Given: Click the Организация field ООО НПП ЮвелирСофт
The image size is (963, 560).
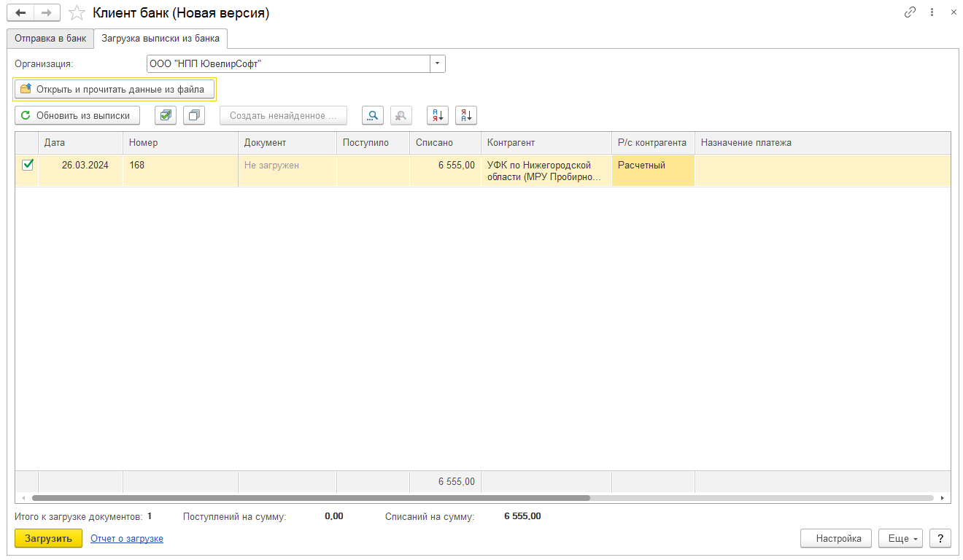Looking at the screenshot, I should (x=288, y=64).
